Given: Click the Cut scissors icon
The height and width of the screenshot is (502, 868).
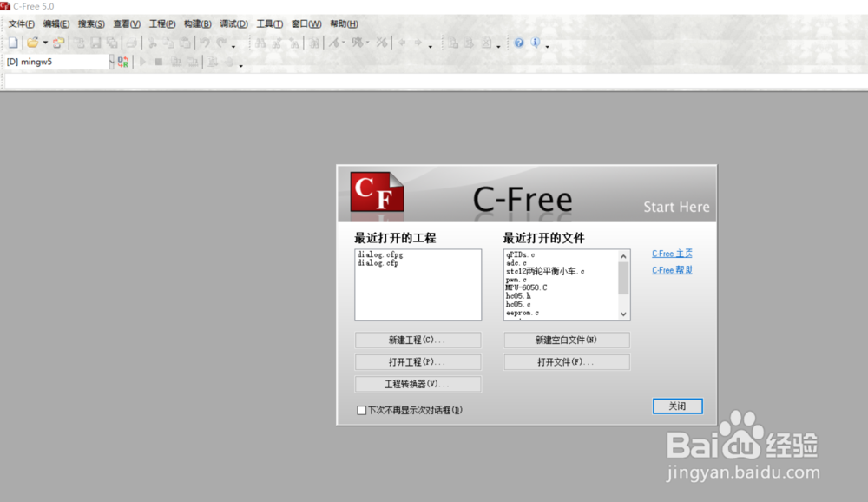Looking at the screenshot, I should point(152,43).
